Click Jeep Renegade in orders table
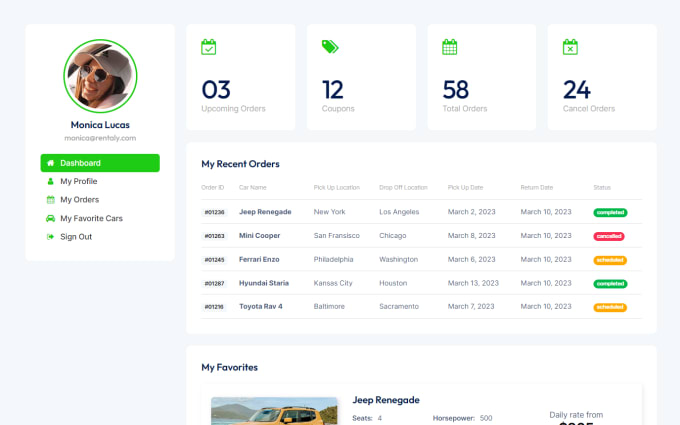Image resolution: width=680 pixels, height=425 pixels. point(265,212)
